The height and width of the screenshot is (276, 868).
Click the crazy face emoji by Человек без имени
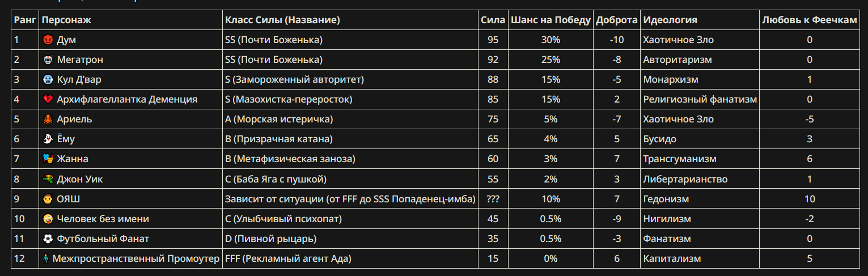point(48,219)
